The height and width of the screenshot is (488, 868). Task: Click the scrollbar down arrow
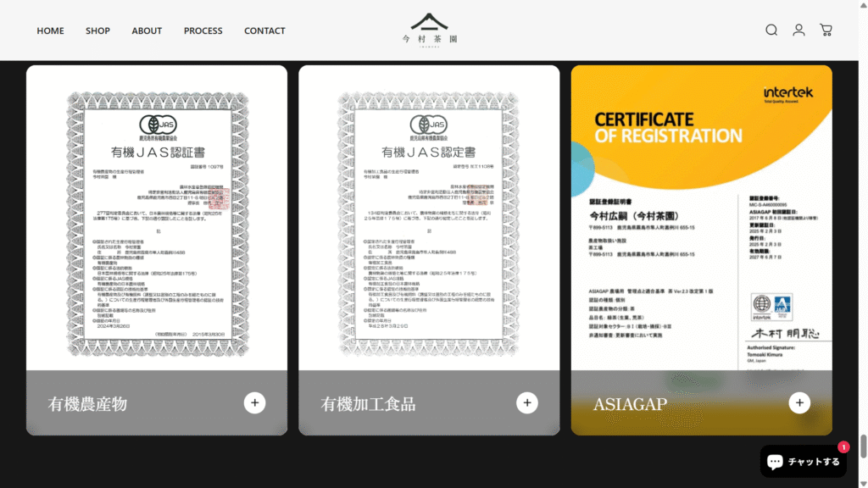click(x=863, y=484)
